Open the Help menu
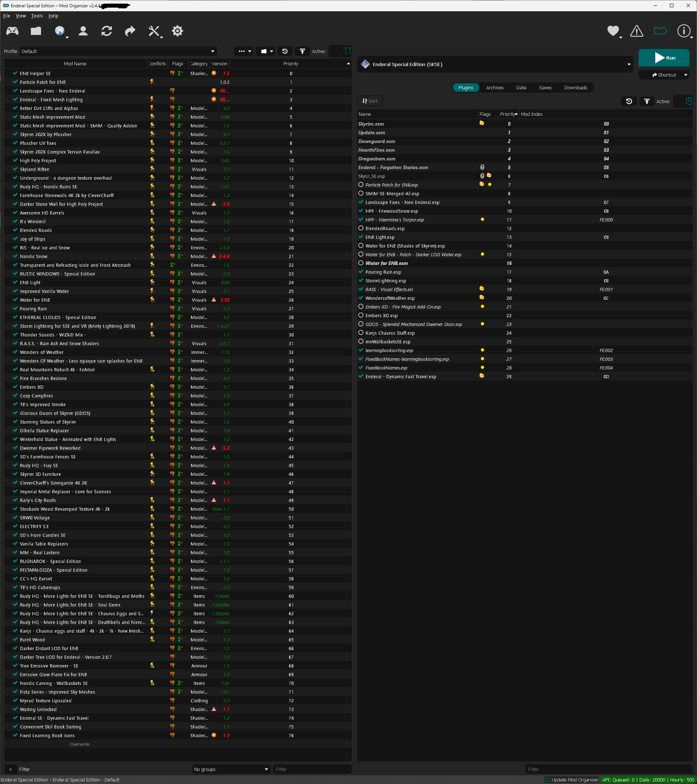697x784 pixels. pyautogui.click(x=53, y=16)
